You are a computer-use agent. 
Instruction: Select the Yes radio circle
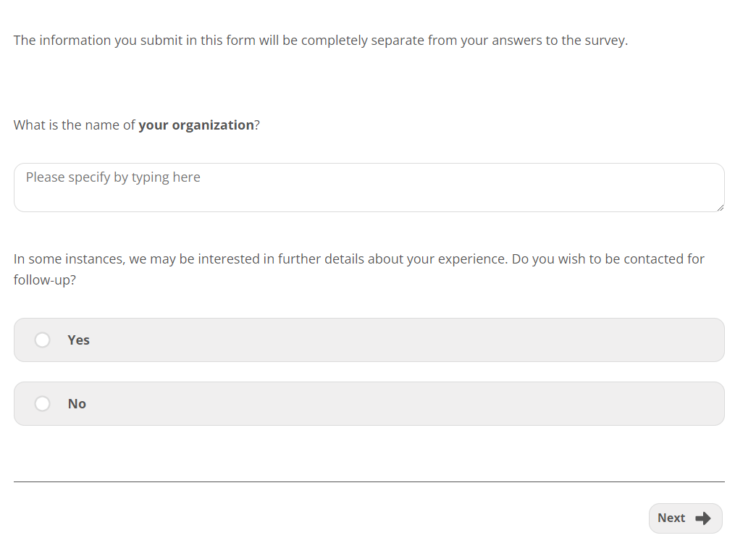click(43, 340)
